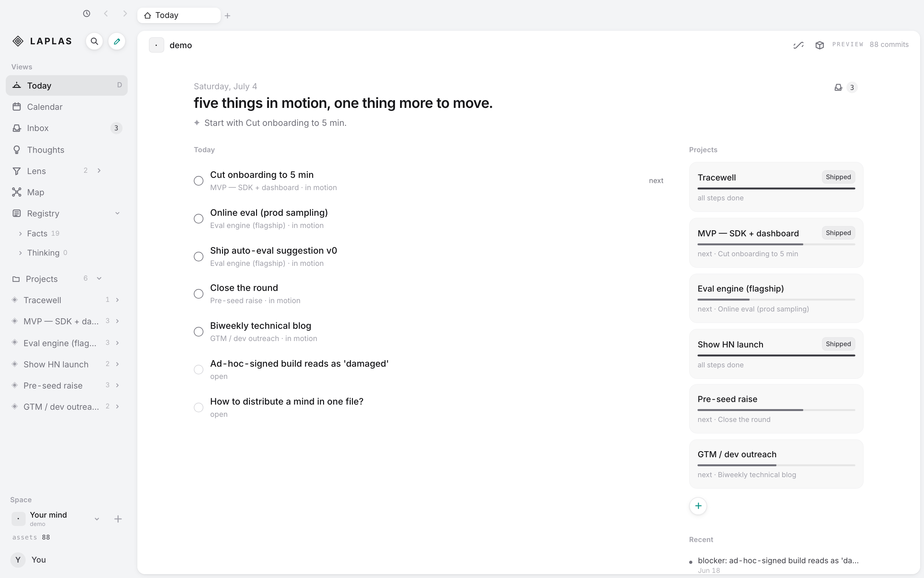Collapse the Projects section chevron
This screenshot has width=924, height=578.
(99, 278)
